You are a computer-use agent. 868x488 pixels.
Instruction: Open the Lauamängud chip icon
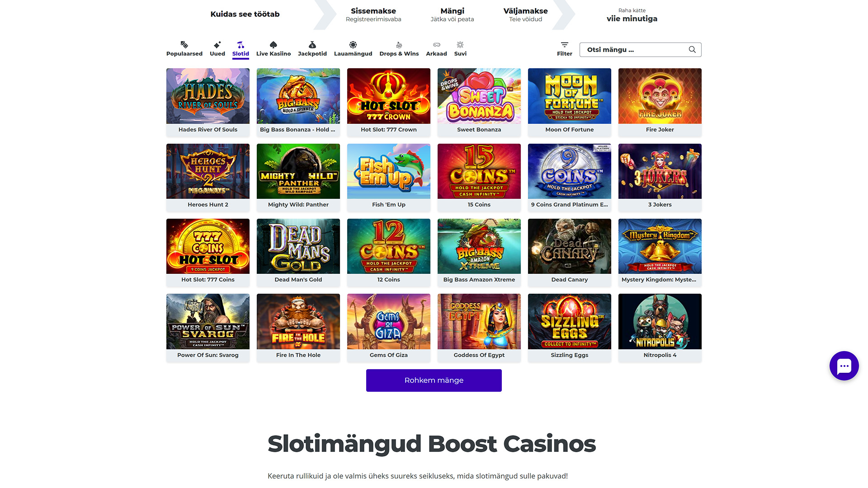tap(353, 45)
